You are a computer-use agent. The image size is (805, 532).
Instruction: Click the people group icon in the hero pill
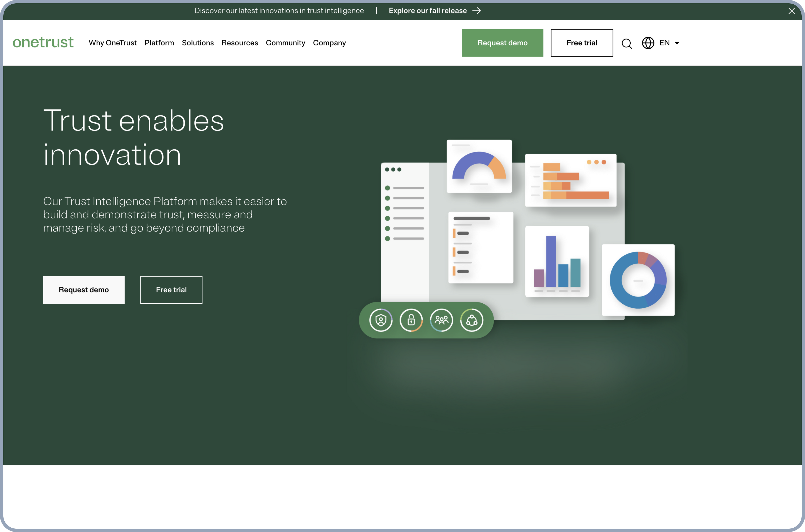(x=441, y=320)
